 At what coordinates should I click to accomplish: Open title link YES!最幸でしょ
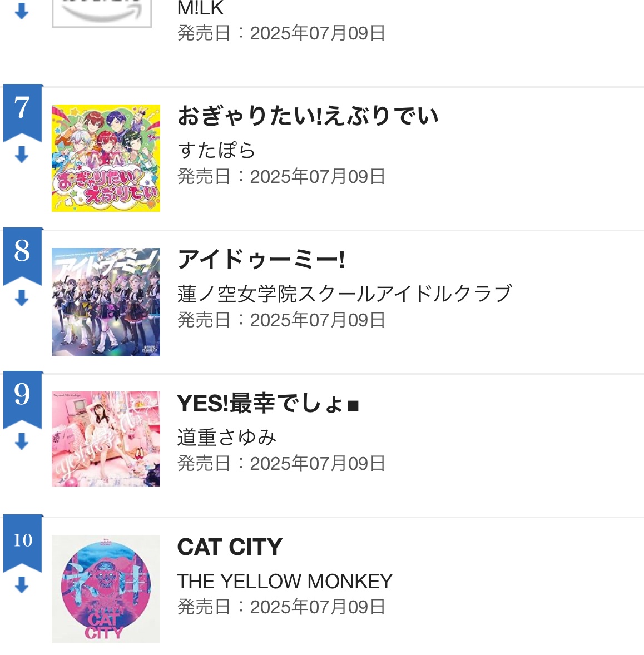click(x=267, y=403)
